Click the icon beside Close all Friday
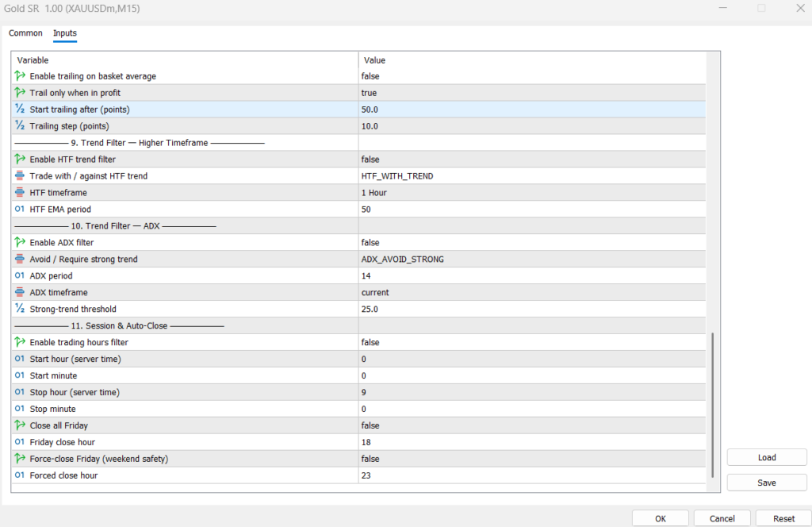 [20, 425]
